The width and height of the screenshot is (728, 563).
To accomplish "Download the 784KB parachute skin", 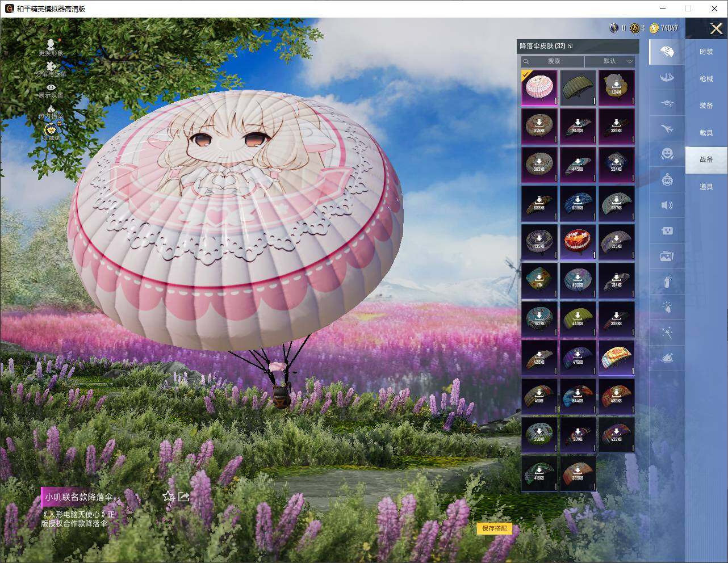I will 617,281.
